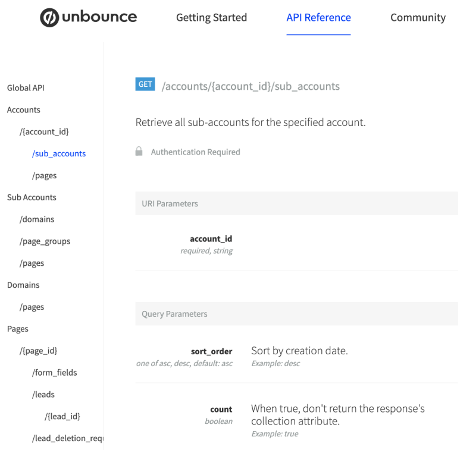This screenshot has width=476, height=450.
Task: Click the Authentication Required lock icon
Action: pos(139,152)
